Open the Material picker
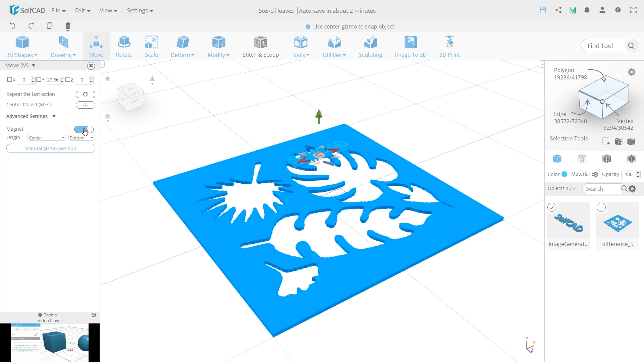Screen dimensions: 644x362 click(x=595, y=174)
